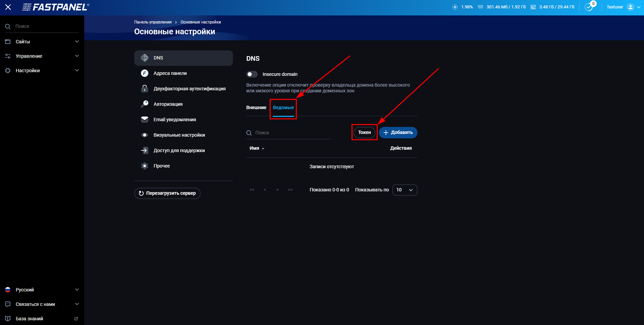Click the Поиск search field above the table
The image size is (644, 325).
point(289,132)
